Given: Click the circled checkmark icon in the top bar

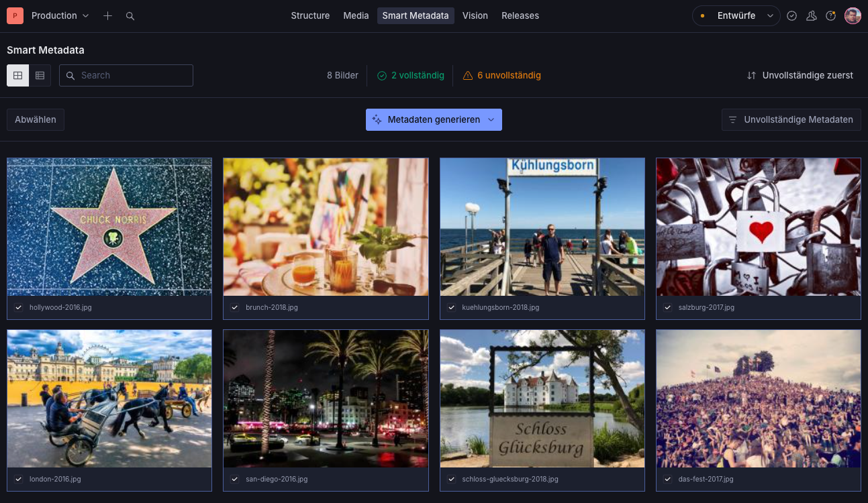Looking at the screenshot, I should 792,15.
